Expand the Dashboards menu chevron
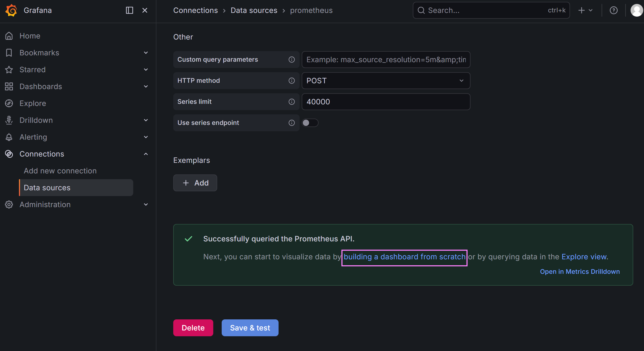This screenshot has height=351, width=644. coord(146,86)
